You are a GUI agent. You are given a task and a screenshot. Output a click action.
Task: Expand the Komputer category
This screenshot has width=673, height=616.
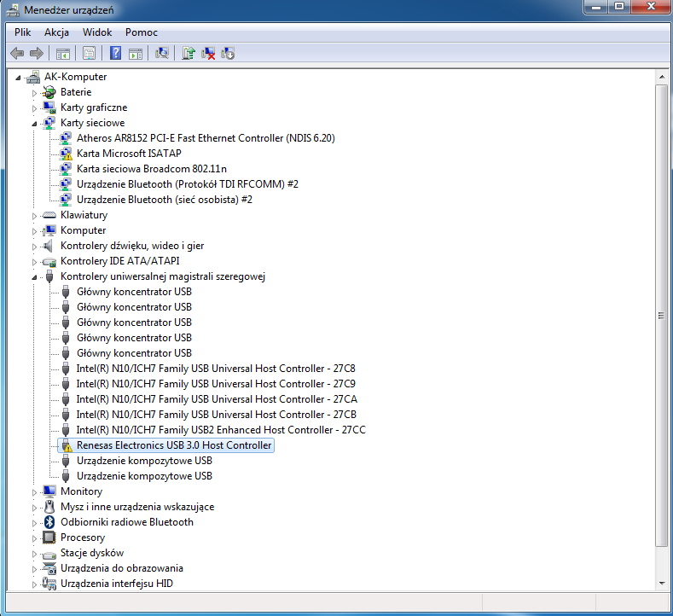(x=34, y=231)
